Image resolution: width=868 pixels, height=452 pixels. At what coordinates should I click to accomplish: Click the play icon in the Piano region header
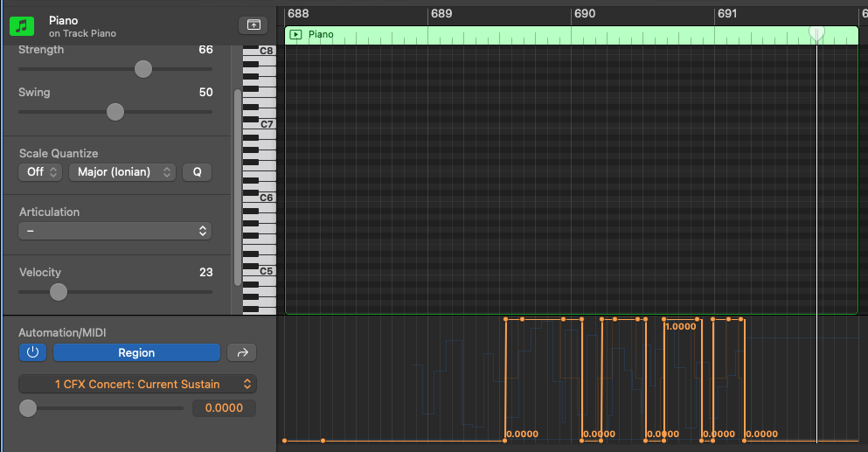click(x=296, y=35)
